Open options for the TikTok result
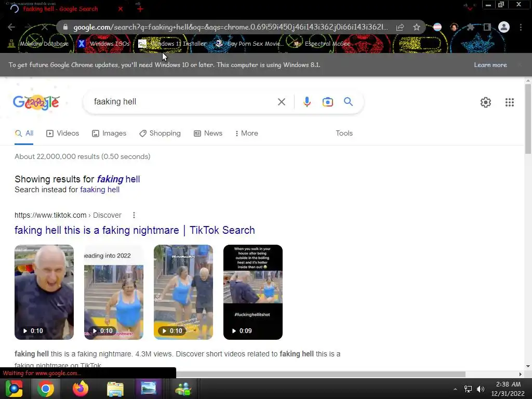The width and height of the screenshot is (532, 399). pyautogui.click(x=134, y=215)
